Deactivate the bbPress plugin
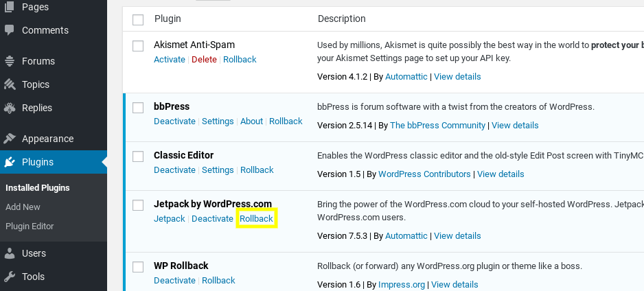This screenshot has width=644, height=291. coord(174,121)
